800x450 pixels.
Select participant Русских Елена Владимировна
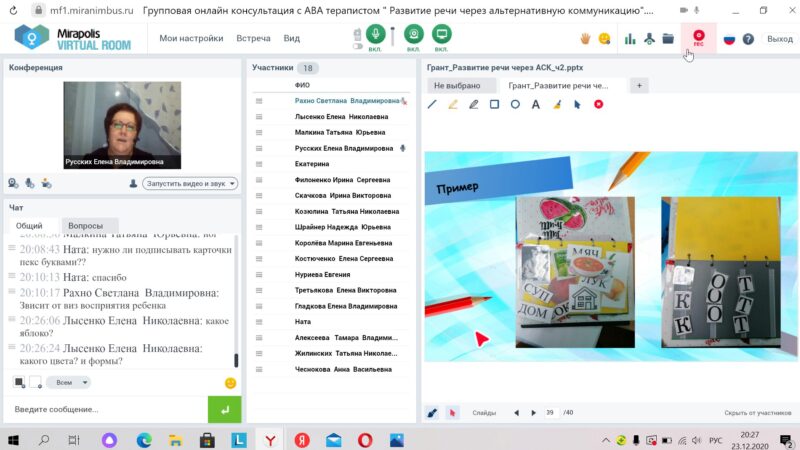[x=344, y=148]
